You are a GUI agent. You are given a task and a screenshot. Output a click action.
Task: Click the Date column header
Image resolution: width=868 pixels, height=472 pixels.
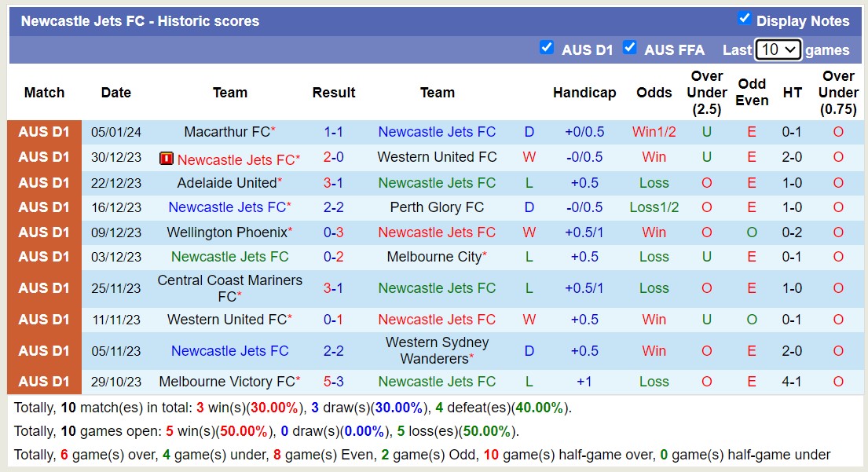point(115,93)
